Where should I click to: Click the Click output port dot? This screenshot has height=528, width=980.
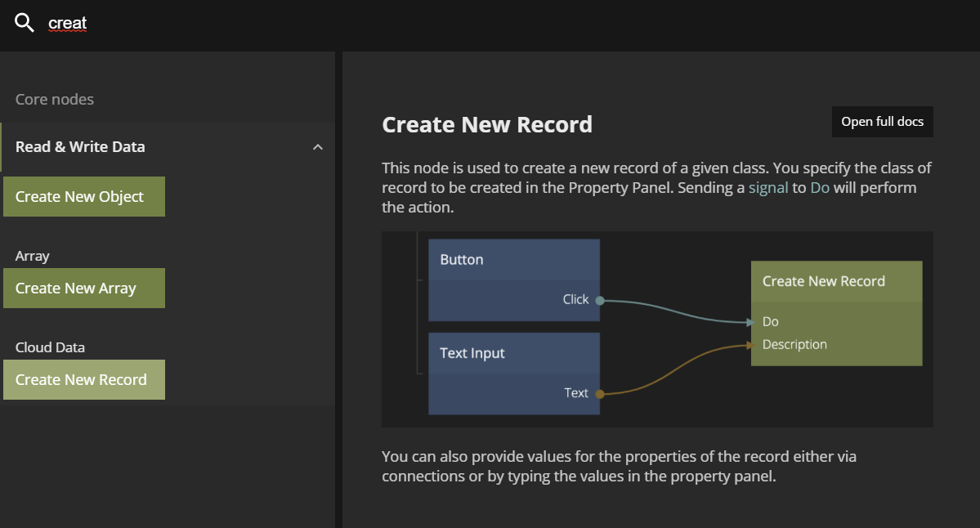click(x=600, y=300)
